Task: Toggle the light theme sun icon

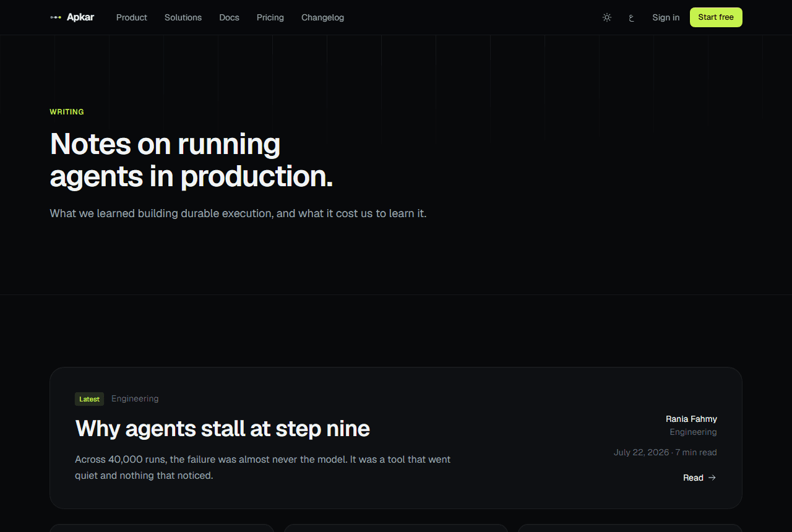Action: pos(607,17)
